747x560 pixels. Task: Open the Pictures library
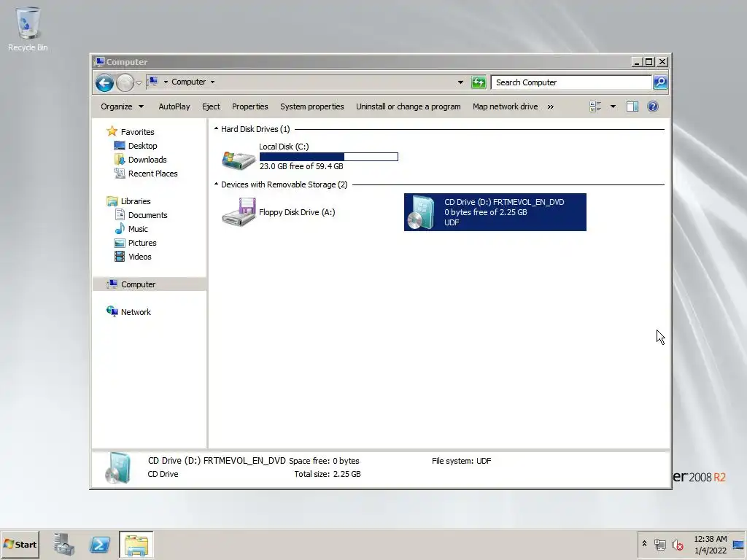point(142,242)
